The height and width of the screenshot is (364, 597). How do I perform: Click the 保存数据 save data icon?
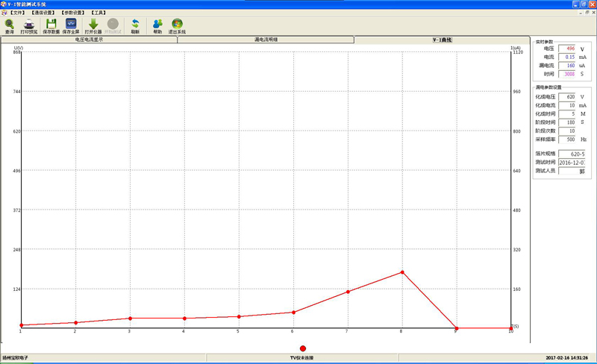click(x=51, y=26)
